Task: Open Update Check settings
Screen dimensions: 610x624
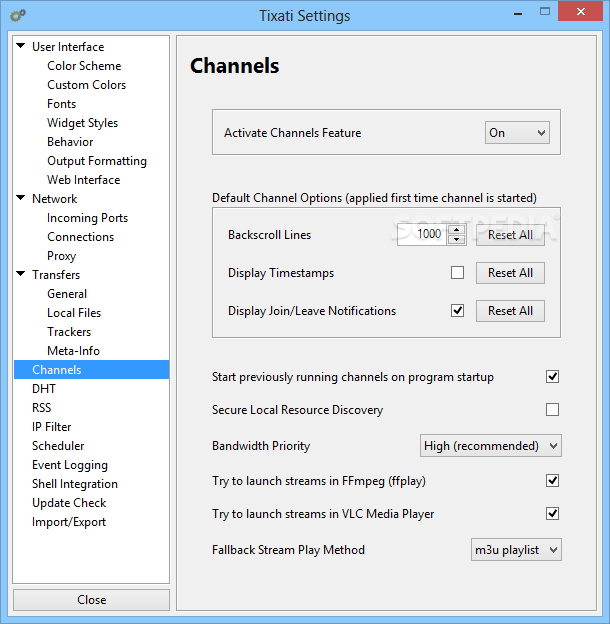Action: tap(69, 503)
